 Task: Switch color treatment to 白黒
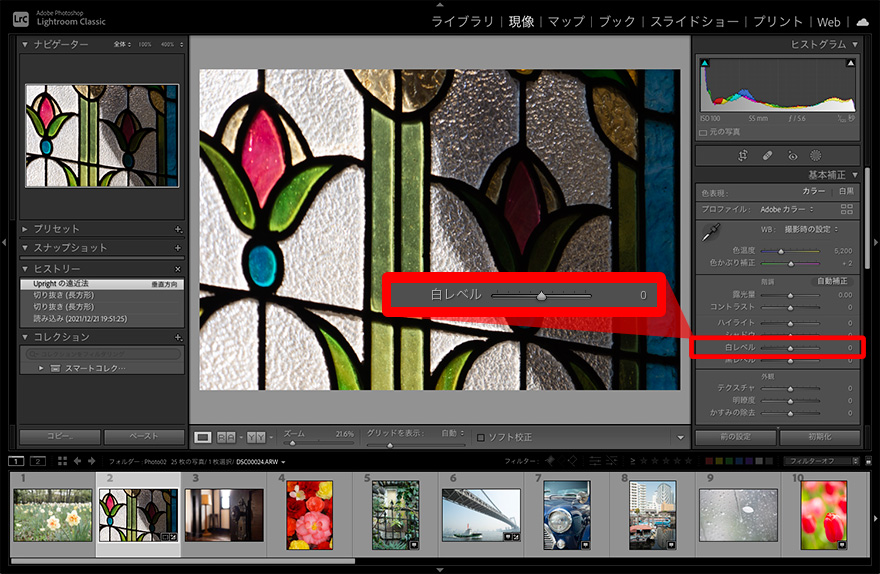[x=846, y=191]
